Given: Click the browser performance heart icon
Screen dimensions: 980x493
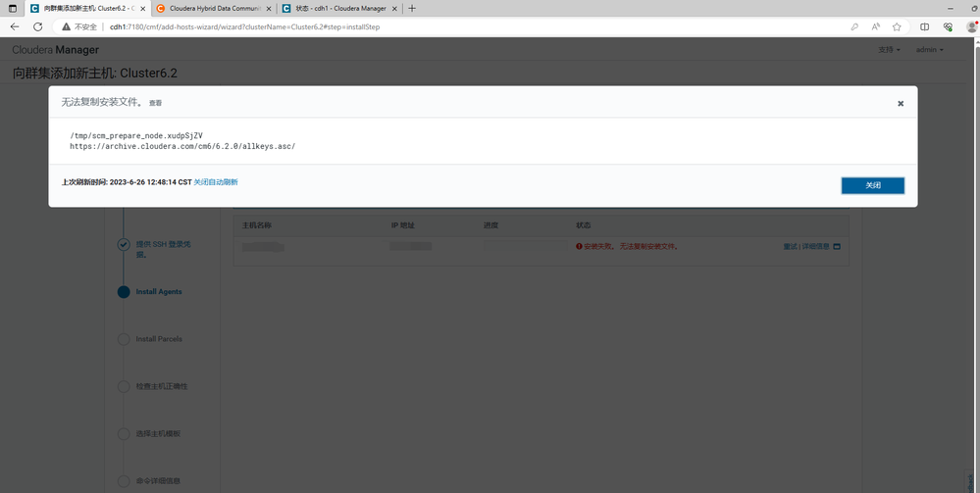Looking at the screenshot, I should pos(949,26).
